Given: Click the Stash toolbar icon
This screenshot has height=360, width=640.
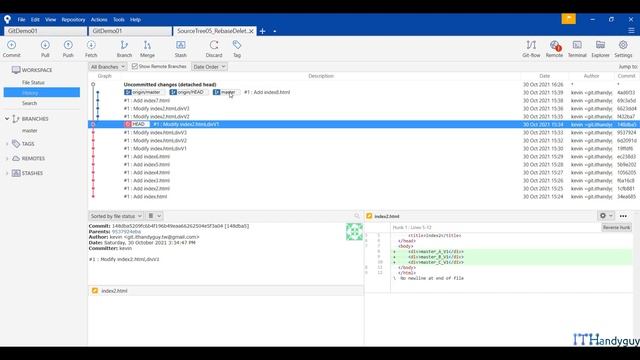Looking at the screenshot, I should pos(180,49).
